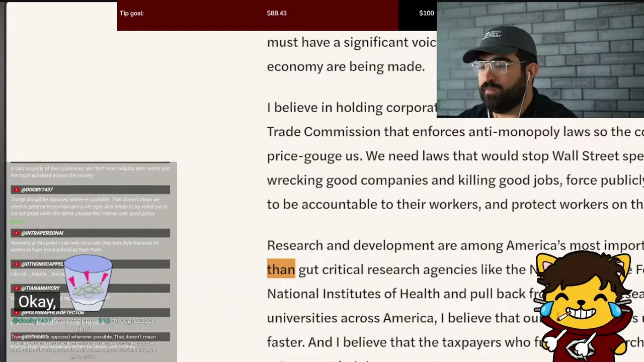Click the $88.43 current tip amount

tap(277, 13)
